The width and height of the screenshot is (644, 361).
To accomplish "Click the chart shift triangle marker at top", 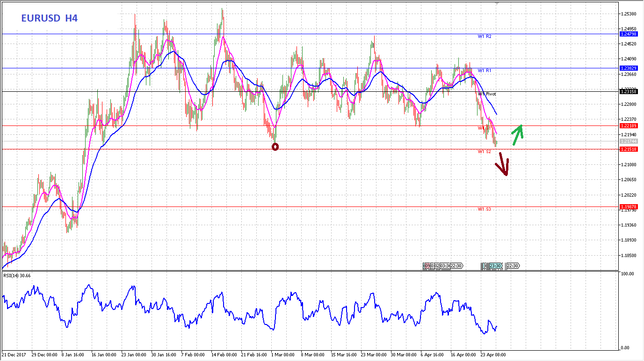I will pos(497,3).
